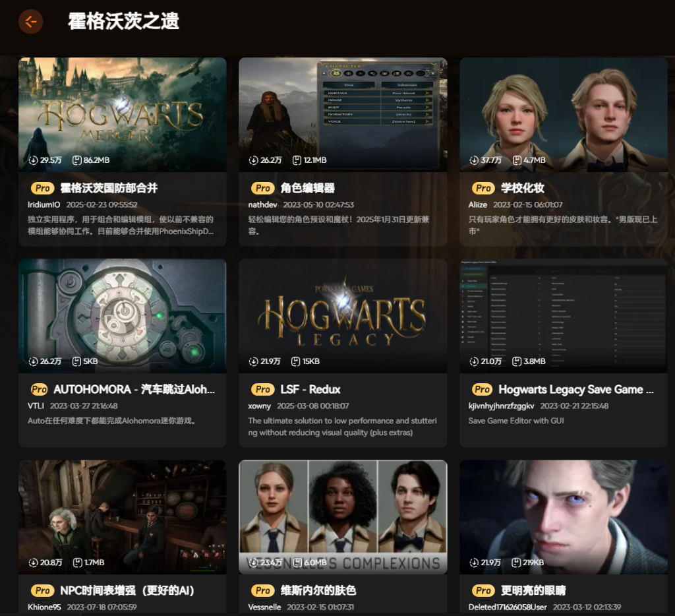The image size is (675, 616).
Task: Click the file size icon showing 12.1MB
Action: pos(297,160)
